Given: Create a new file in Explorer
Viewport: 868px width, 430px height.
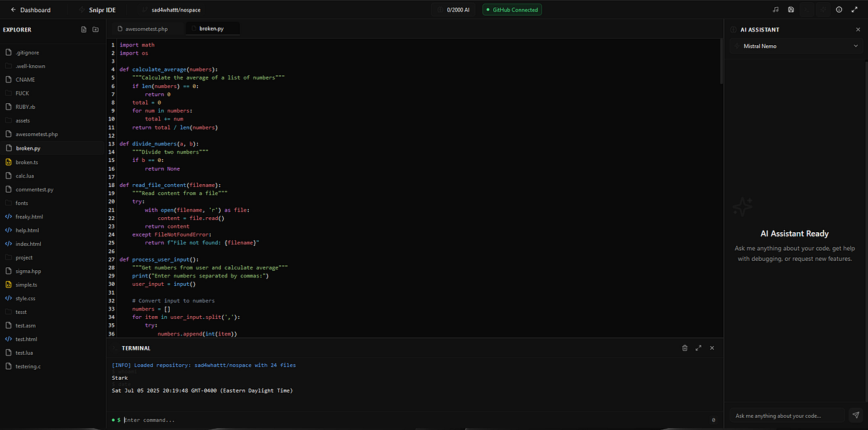Looking at the screenshot, I should [84, 29].
